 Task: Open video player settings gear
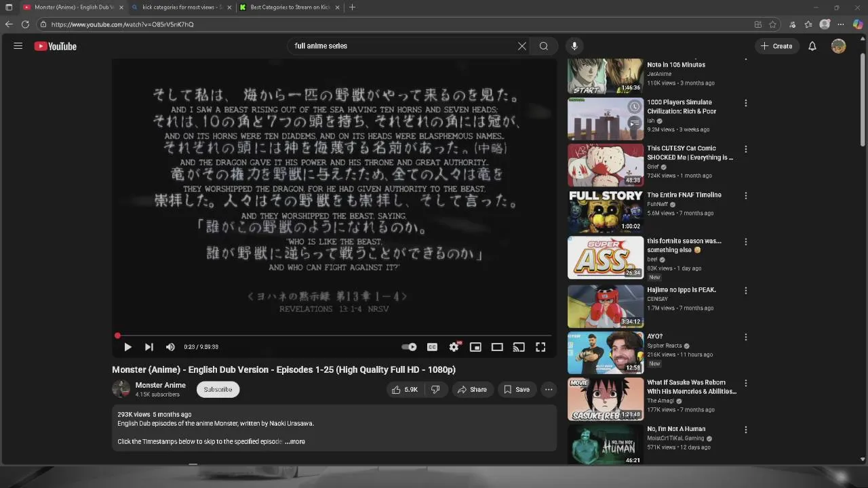(454, 347)
